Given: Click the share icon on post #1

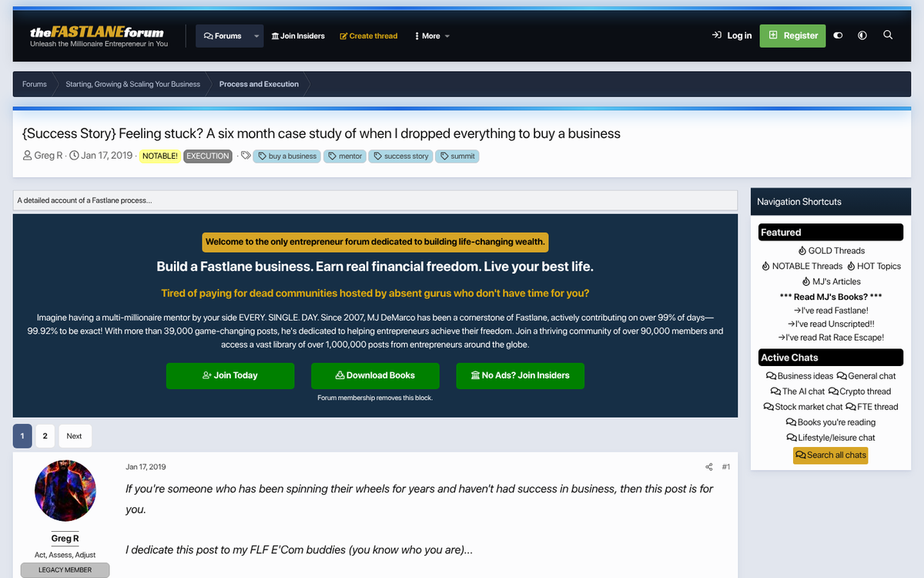Looking at the screenshot, I should coord(708,466).
